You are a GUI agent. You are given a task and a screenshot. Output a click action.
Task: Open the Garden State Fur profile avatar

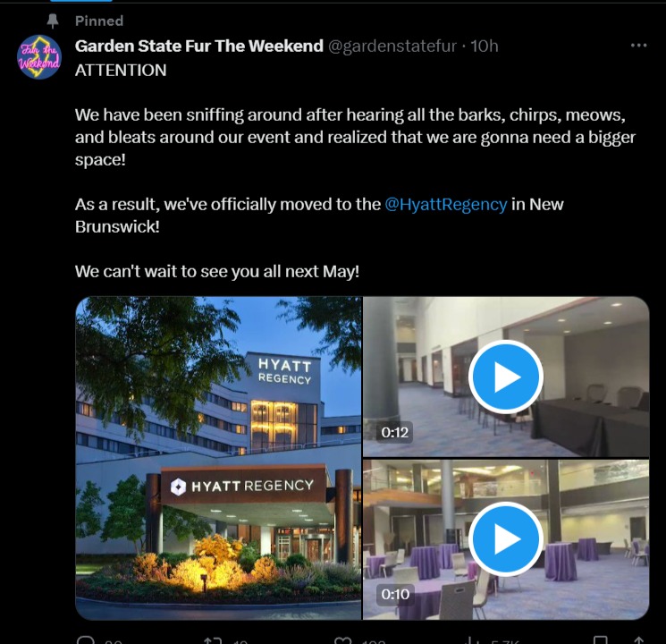coord(39,57)
